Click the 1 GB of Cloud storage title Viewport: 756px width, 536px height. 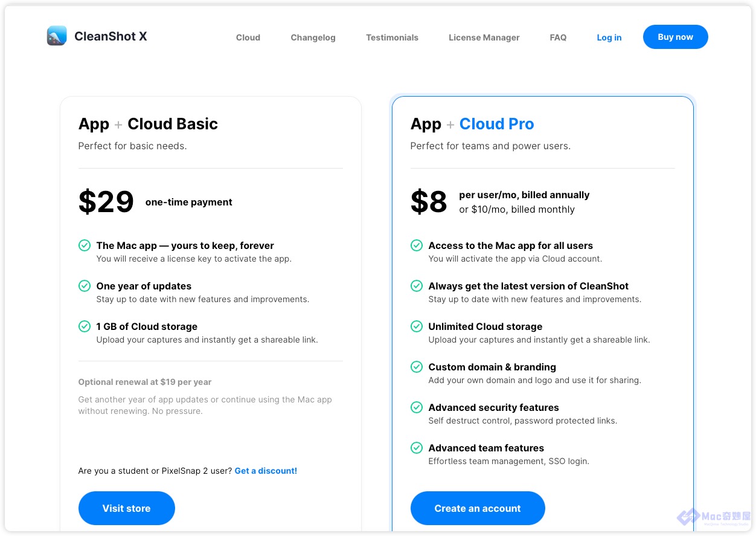pos(147,326)
